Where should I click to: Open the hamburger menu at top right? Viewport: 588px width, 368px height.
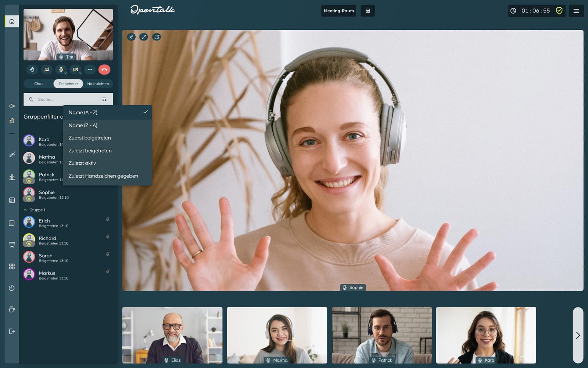click(x=576, y=11)
